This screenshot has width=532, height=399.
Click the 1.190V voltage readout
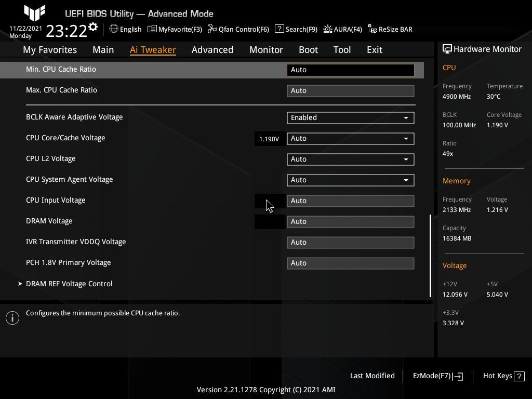coord(269,139)
